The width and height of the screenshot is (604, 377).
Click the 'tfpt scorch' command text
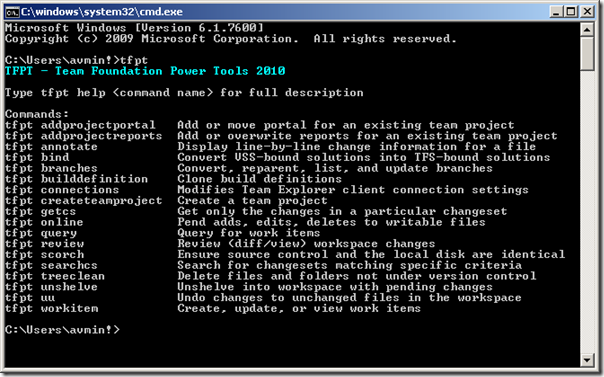click(x=44, y=254)
